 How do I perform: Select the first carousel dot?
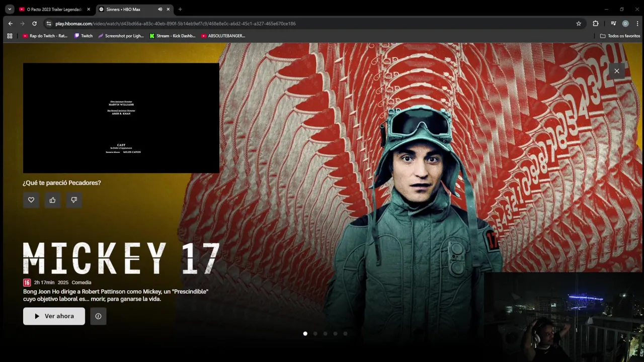pos(305,333)
